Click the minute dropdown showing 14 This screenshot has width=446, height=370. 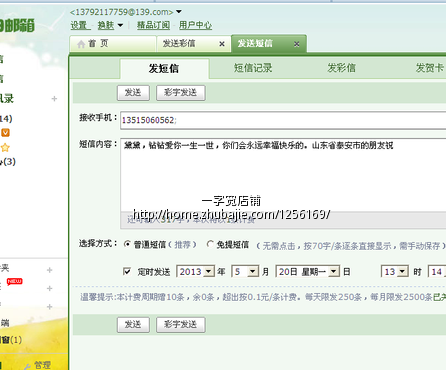(437, 272)
